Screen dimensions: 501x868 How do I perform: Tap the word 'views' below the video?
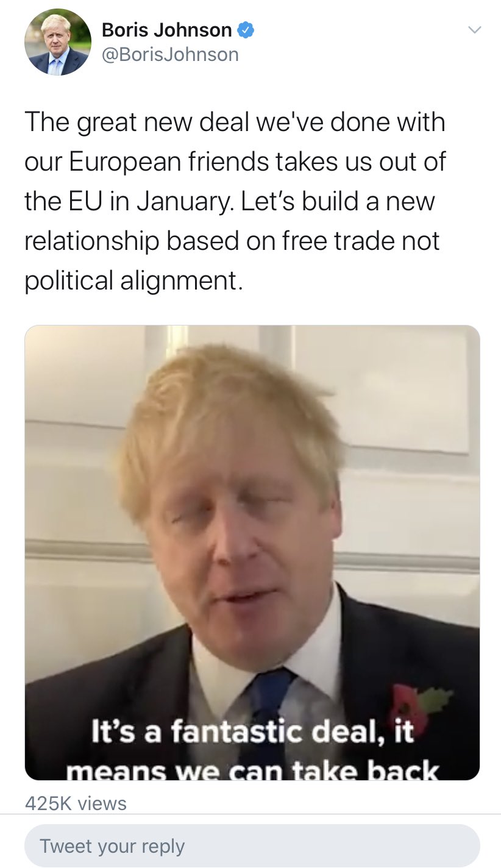click(103, 803)
